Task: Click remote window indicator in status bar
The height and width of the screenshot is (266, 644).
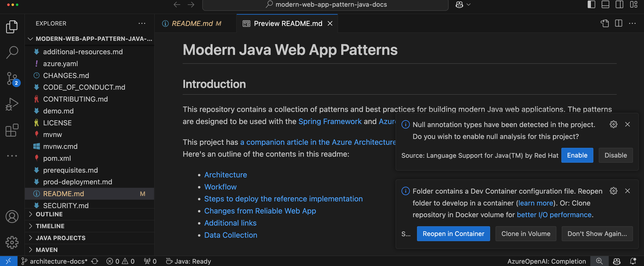Action: pyautogui.click(x=8, y=261)
